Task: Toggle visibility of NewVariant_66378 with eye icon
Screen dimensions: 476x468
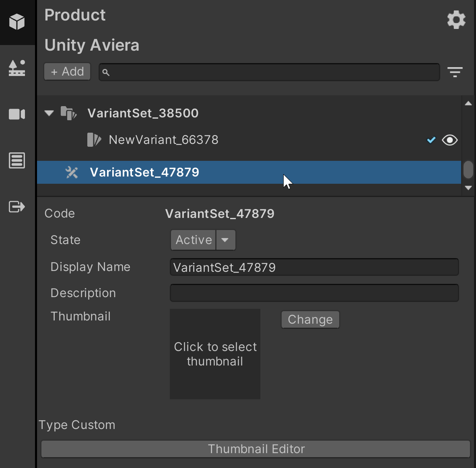Action: (x=449, y=140)
